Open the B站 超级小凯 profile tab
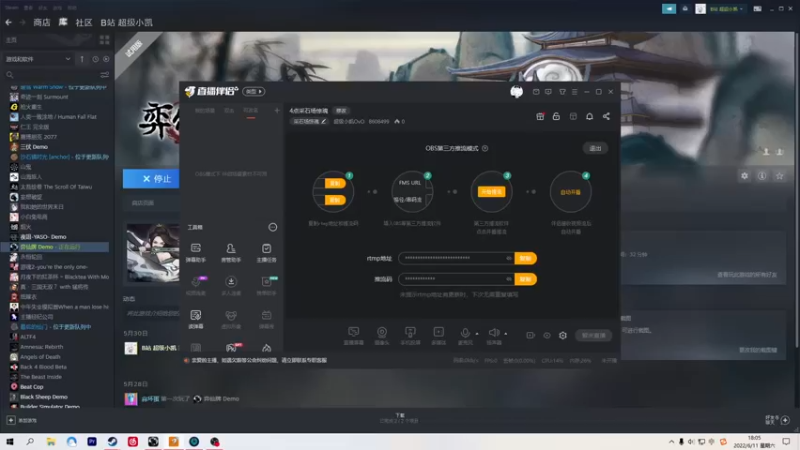 pyautogui.click(x=127, y=22)
